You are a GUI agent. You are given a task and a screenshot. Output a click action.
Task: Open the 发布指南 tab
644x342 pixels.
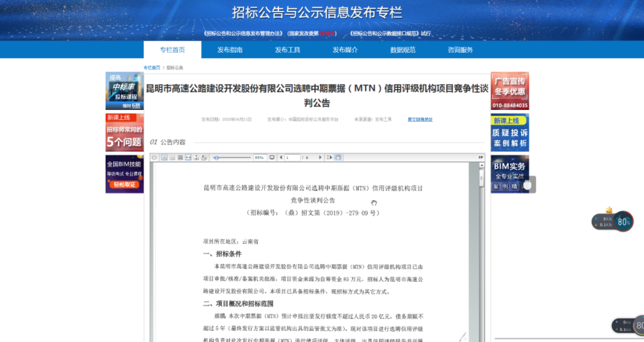point(230,50)
